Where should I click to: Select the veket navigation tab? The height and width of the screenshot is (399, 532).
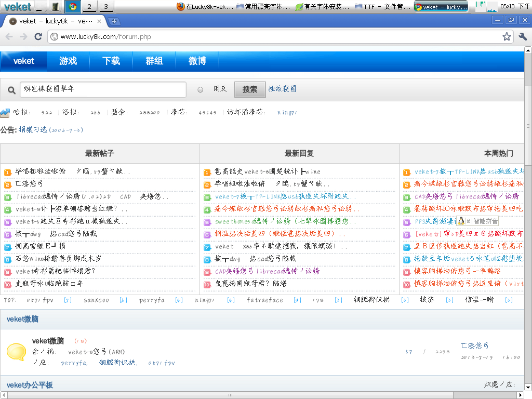pos(24,61)
